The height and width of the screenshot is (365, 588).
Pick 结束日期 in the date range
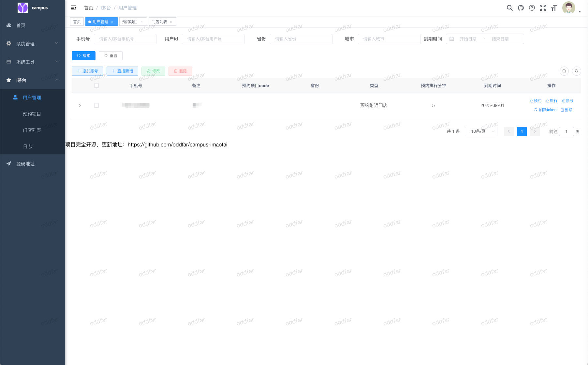pyautogui.click(x=500, y=39)
